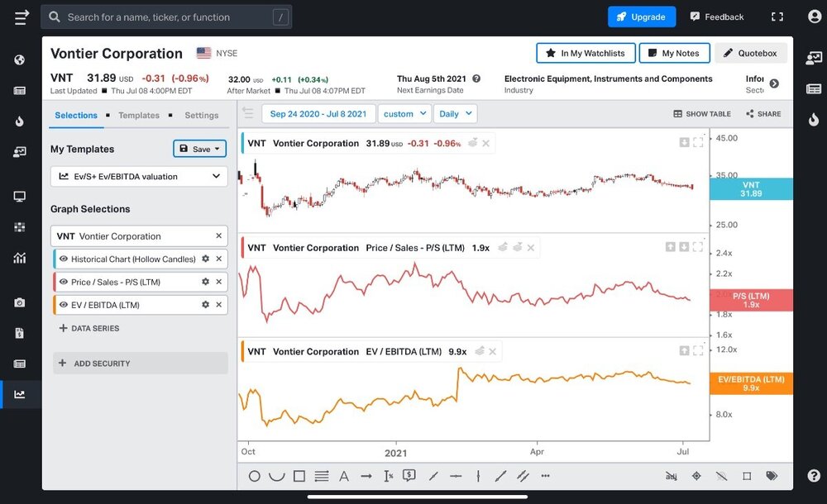Remove VNT Vontier Corporation from graph selections

[x=219, y=235]
